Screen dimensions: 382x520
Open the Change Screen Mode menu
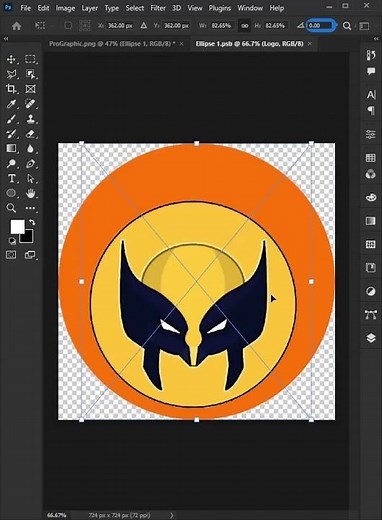pos(30,255)
